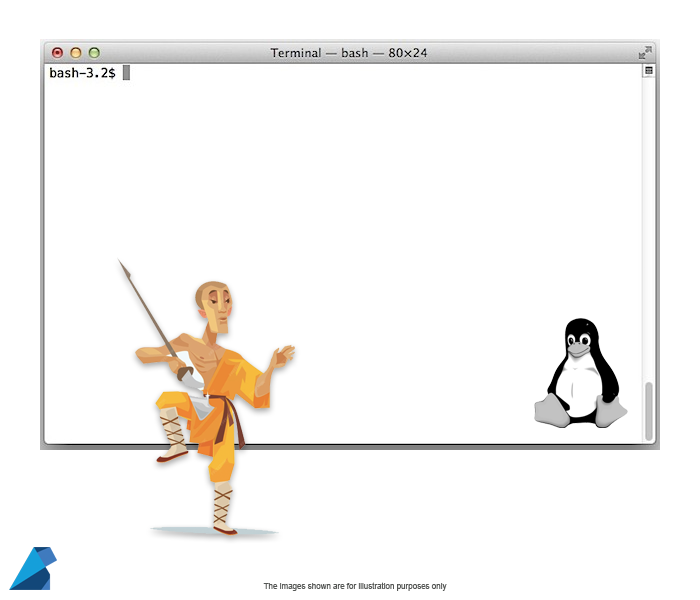Zoom Terminal window with the green button
Image resolution: width=700 pixels, height=600 pixels.
pos(94,53)
